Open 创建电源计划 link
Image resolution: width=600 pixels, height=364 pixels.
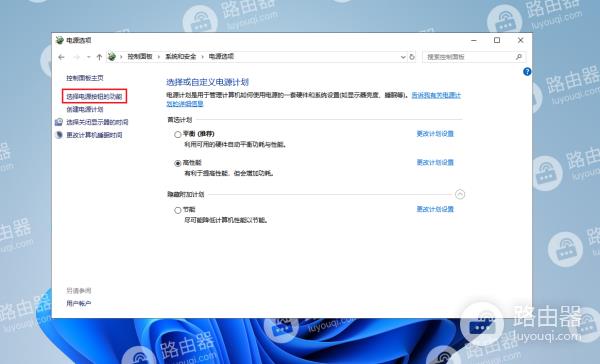[85, 109]
